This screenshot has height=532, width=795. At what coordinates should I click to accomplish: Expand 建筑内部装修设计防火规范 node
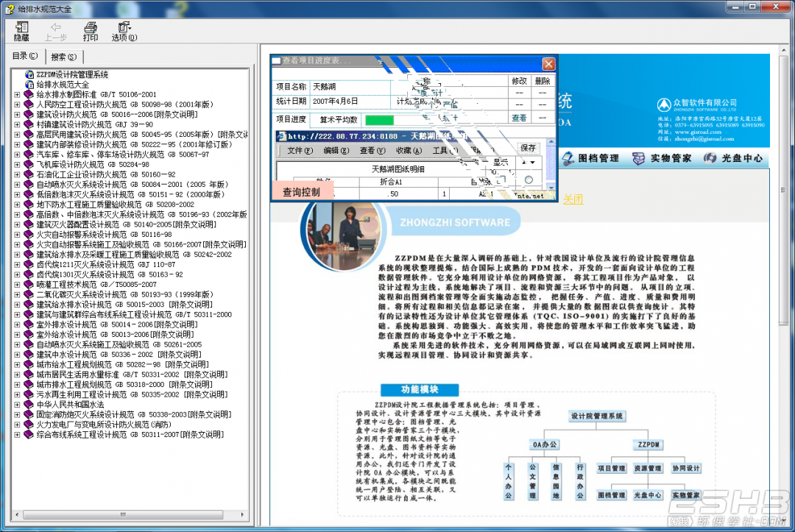pos(17,145)
